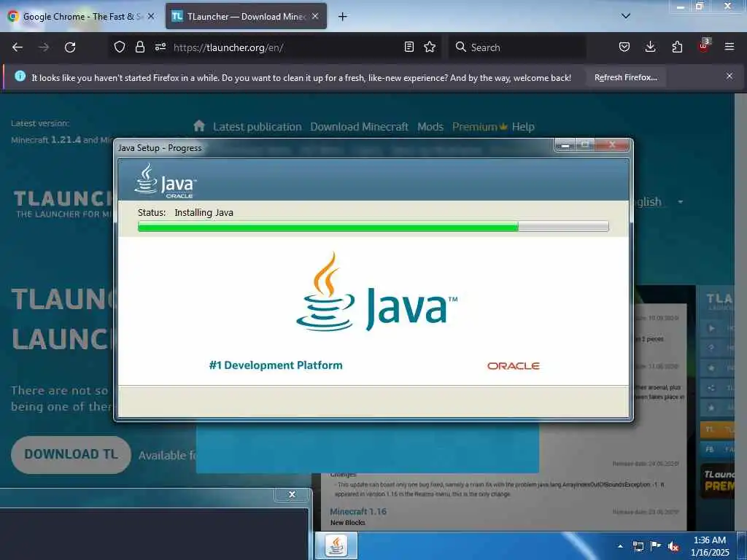The image size is (747, 560).
Task: Open the Premium menu item
Action: coord(479,127)
